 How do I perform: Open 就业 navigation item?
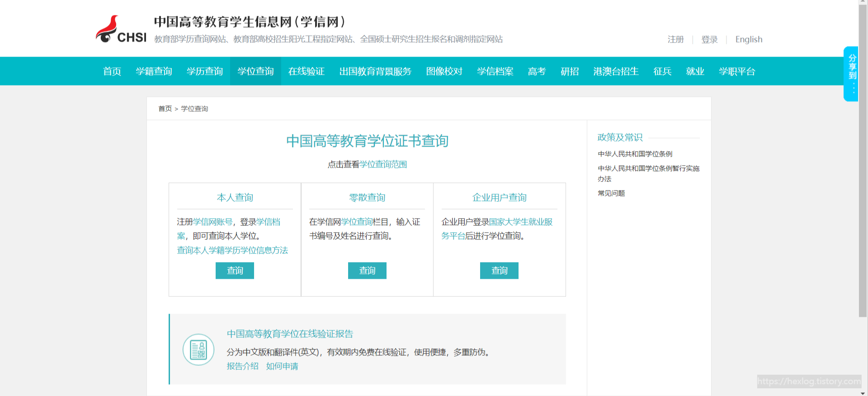(x=695, y=71)
